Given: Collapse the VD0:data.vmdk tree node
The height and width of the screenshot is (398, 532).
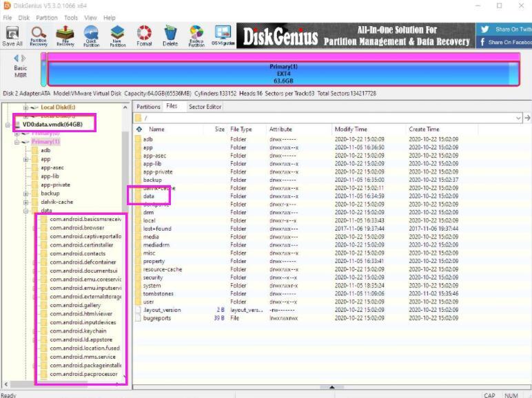Looking at the screenshot, I should (8, 125).
